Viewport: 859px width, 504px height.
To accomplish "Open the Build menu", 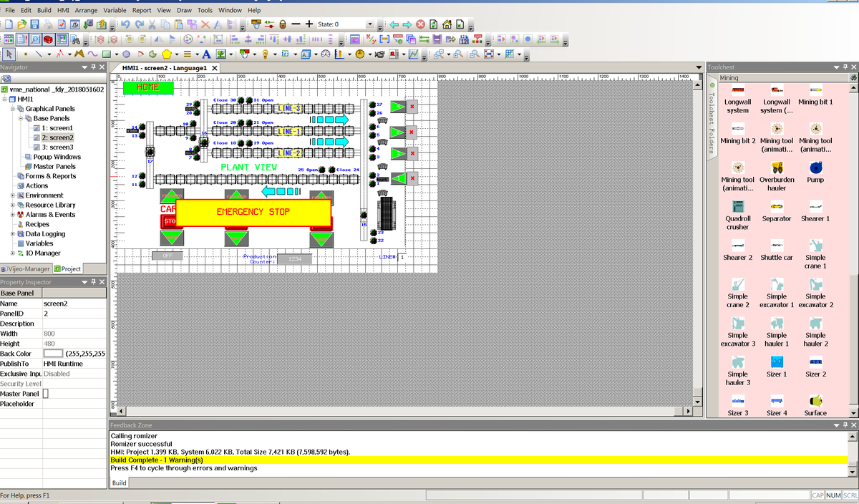I will (44, 11).
